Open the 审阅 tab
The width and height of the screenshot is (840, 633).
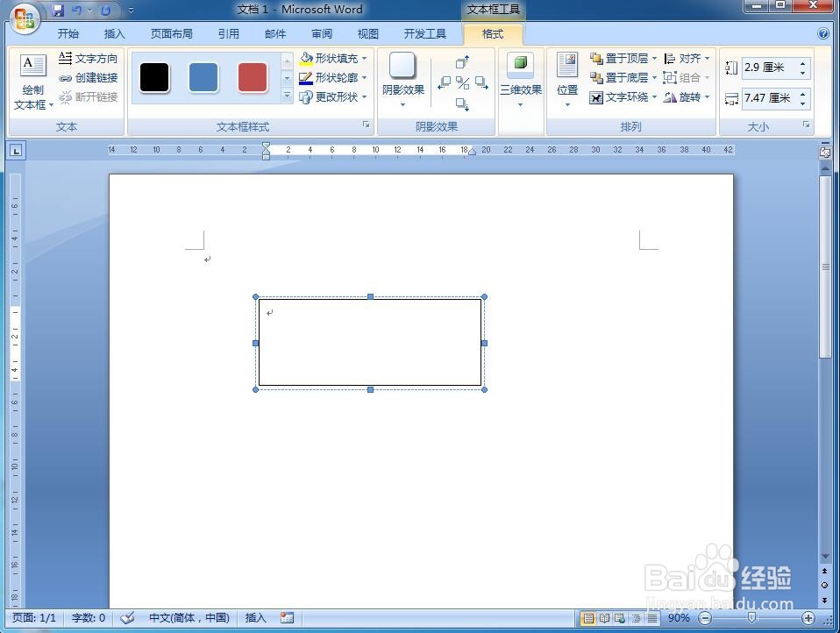click(x=322, y=33)
